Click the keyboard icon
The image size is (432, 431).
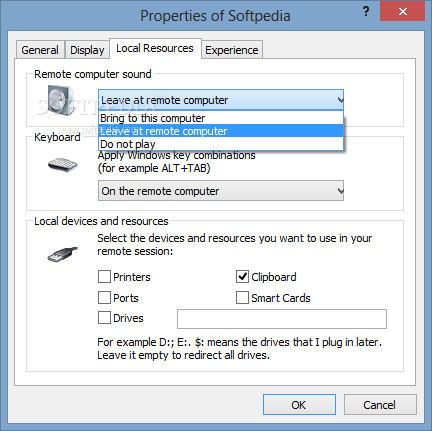tap(62, 164)
